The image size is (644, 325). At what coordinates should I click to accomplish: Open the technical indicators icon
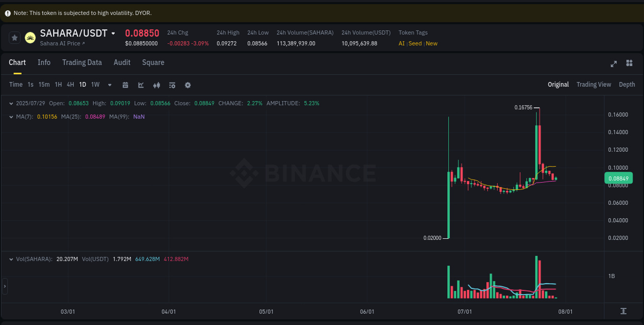[157, 85]
